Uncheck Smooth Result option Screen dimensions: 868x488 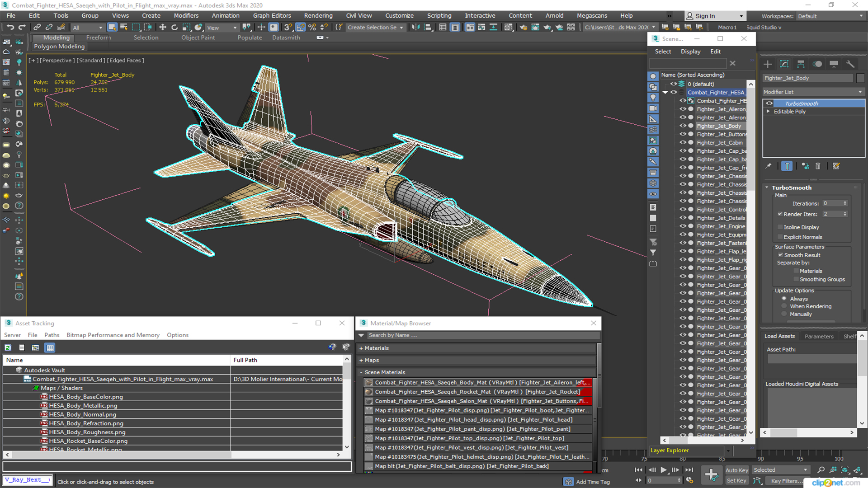tap(780, 255)
